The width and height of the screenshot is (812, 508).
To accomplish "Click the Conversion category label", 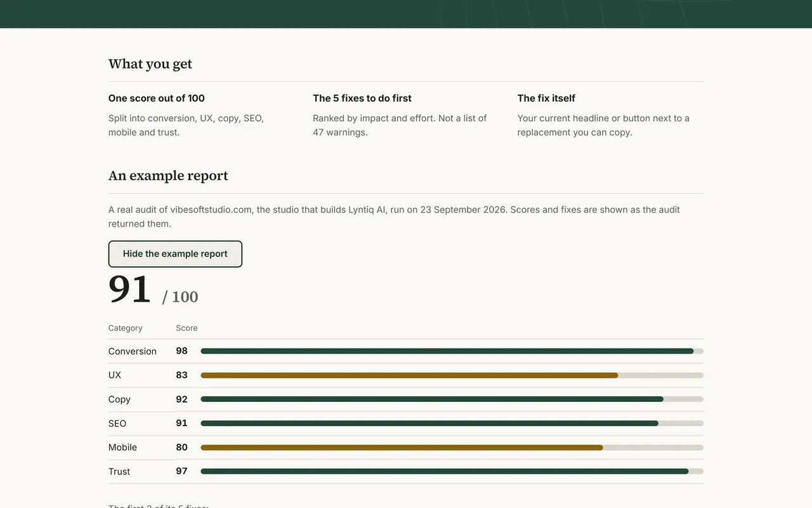I will click(x=133, y=351).
